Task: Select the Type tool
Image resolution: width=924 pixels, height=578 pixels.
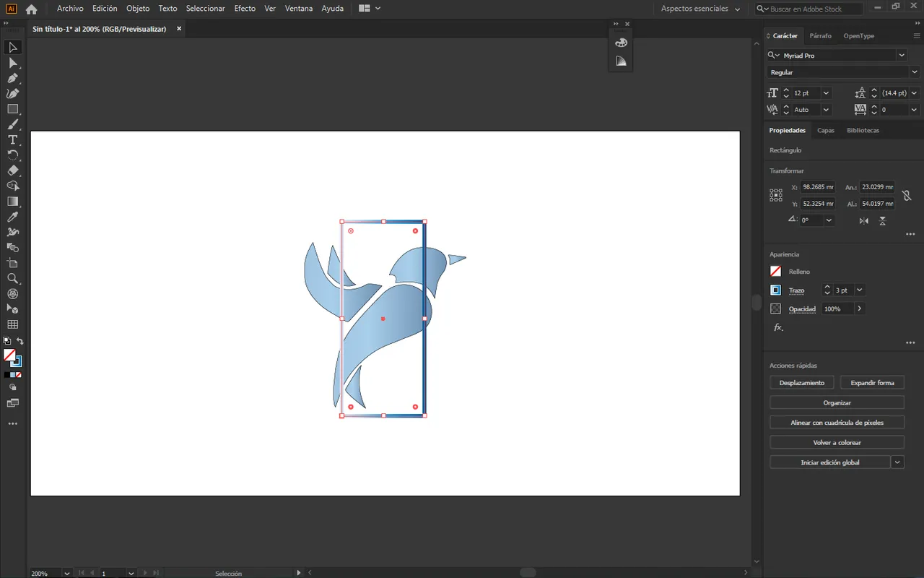Action: click(x=13, y=139)
